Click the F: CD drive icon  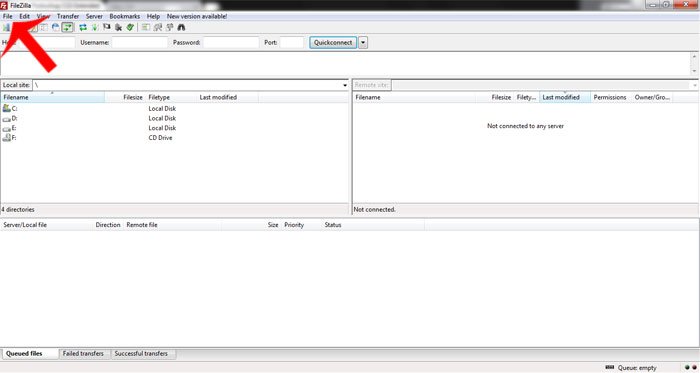click(x=6, y=137)
